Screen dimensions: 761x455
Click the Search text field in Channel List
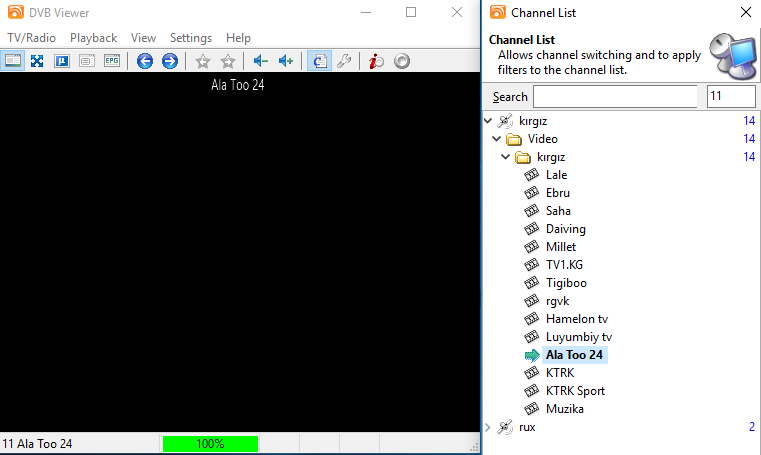coord(615,97)
